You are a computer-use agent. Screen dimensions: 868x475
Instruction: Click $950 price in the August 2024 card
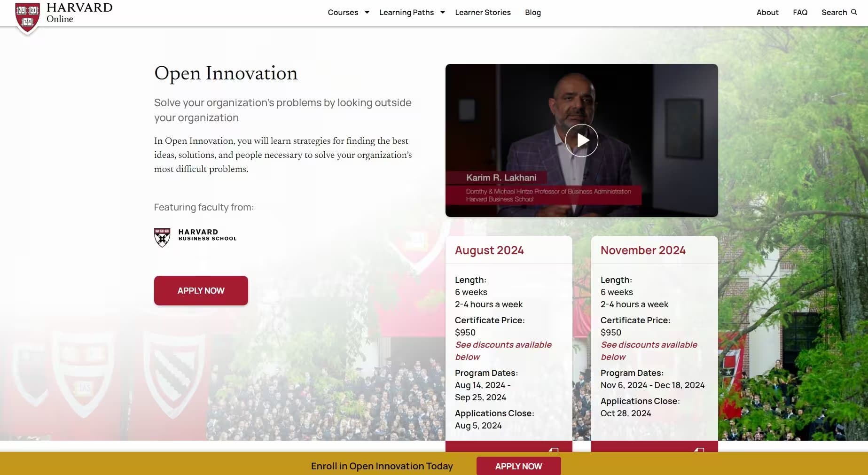(x=465, y=333)
